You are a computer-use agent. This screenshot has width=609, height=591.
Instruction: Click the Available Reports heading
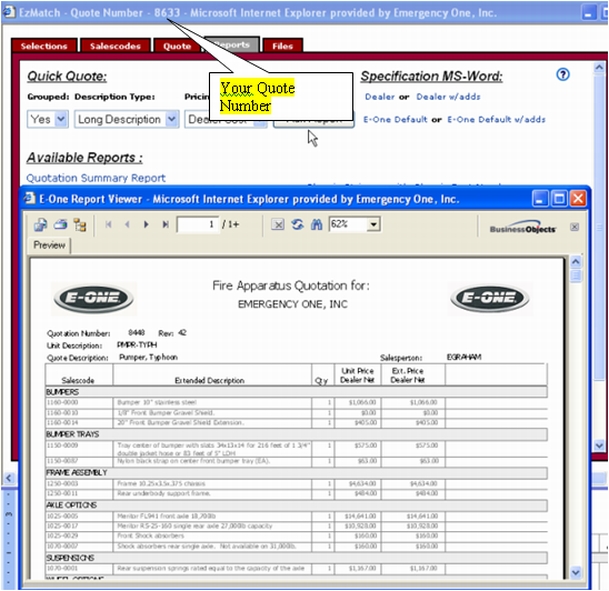tap(85, 158)
